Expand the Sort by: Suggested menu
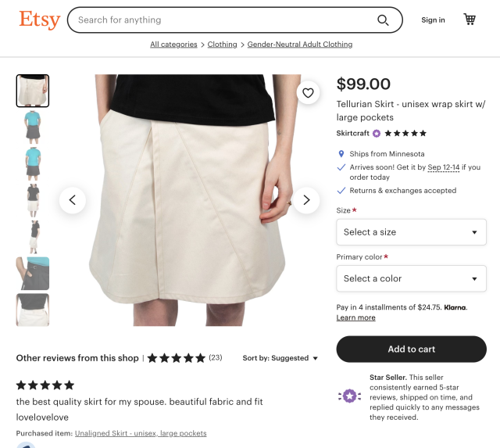Image resolution: width=500 pixels, height=448 pixels. tap(280, 358)
